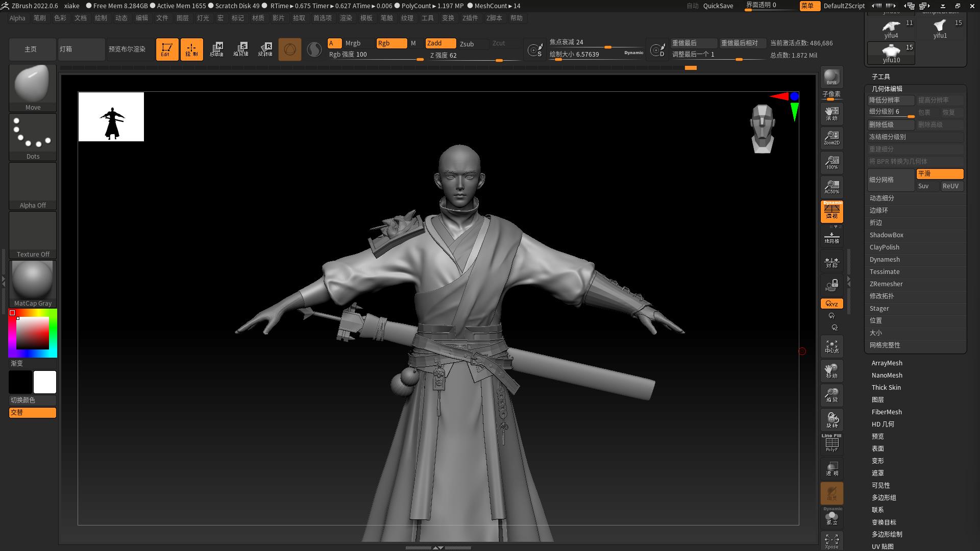Viewport: 980px width, 551px height.
Task: Click the BPR render button
Action: click(x=831, y=77)
